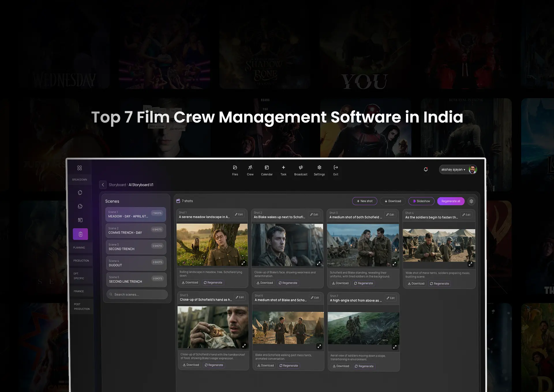Viewport: 554px width, 392px height.
Task: Open the Crew toolbar icon
Action: tap(250, 167)
